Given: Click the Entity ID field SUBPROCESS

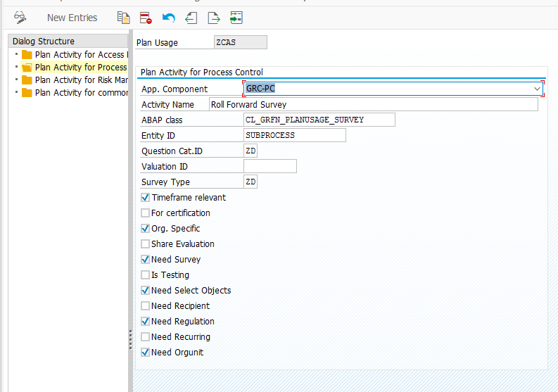Looking at the screenshot, I should 295,135.
